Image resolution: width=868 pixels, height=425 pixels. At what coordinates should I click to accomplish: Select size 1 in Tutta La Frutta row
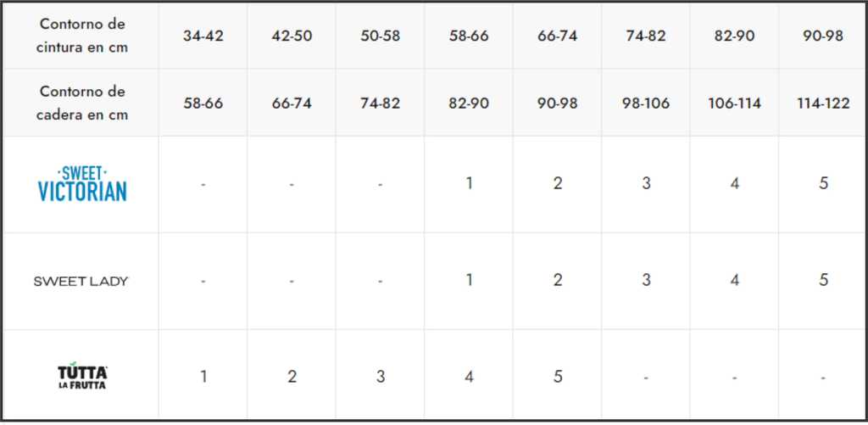pos(203,377)
